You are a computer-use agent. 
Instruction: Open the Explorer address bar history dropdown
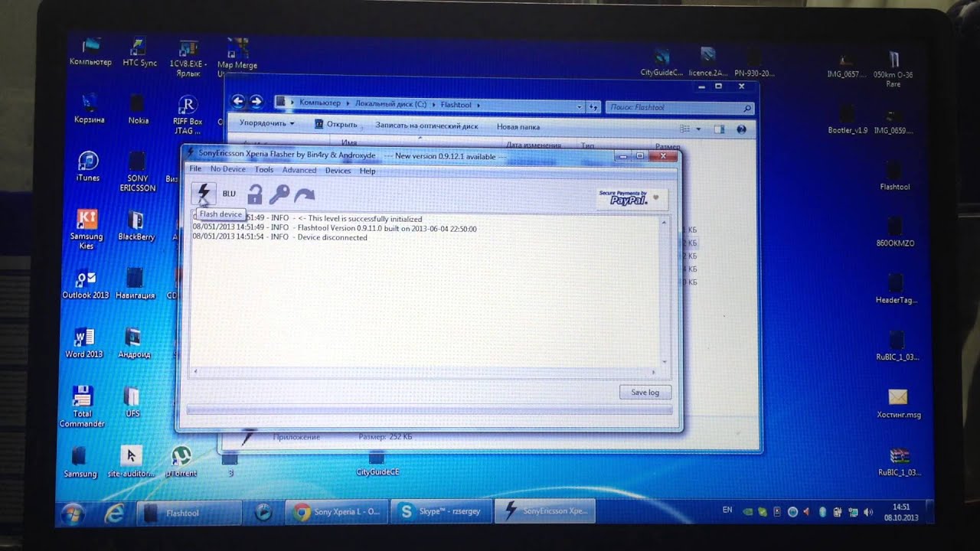coord(580,106)
